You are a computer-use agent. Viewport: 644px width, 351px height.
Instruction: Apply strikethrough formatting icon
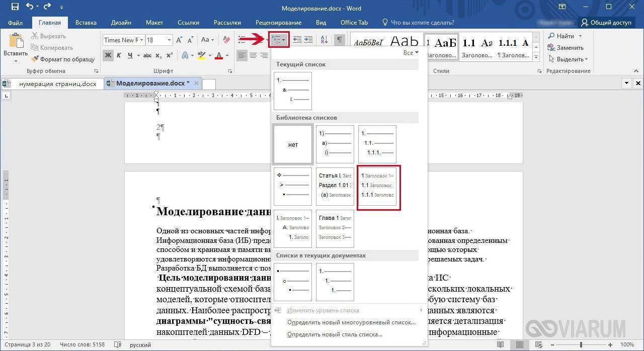click(x=147, y=55)
